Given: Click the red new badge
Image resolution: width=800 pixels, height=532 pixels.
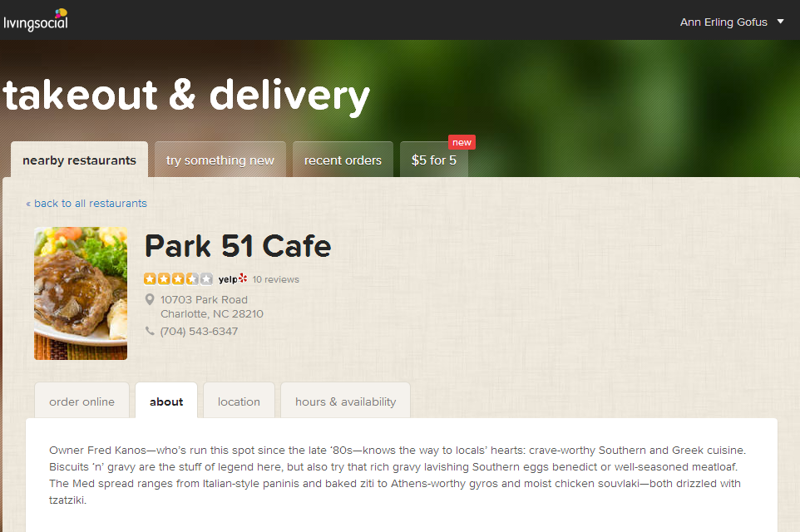Looking at the screenshot, I should (462, 142).
